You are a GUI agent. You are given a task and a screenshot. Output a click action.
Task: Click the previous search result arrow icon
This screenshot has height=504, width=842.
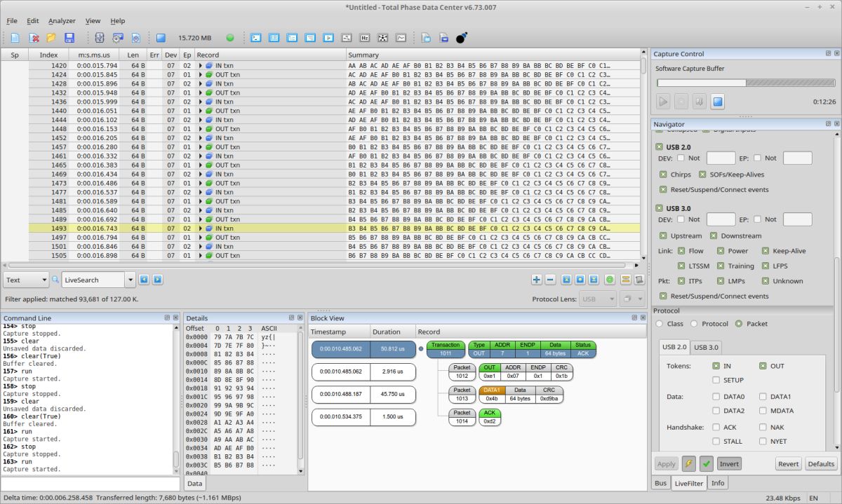point(144,280)
